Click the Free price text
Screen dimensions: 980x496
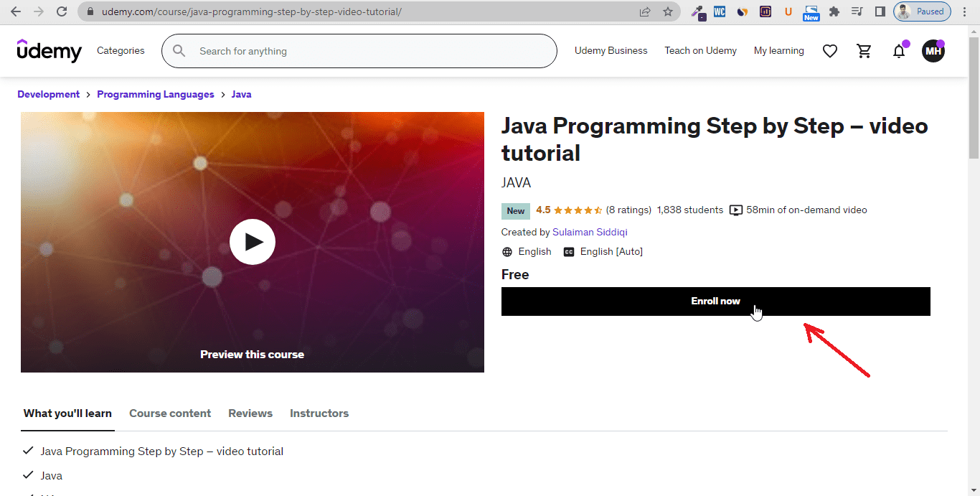pos(515,275)
